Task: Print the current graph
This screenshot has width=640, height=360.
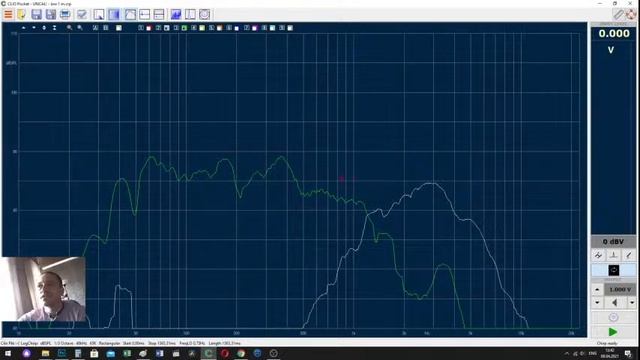Action: coord(65,15)
